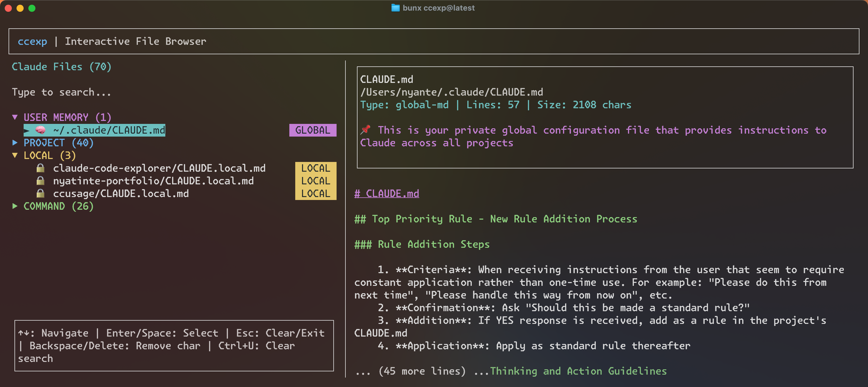The image size is (868, 387).
Task: Click the folder icon in the window title
Action: 396,8
